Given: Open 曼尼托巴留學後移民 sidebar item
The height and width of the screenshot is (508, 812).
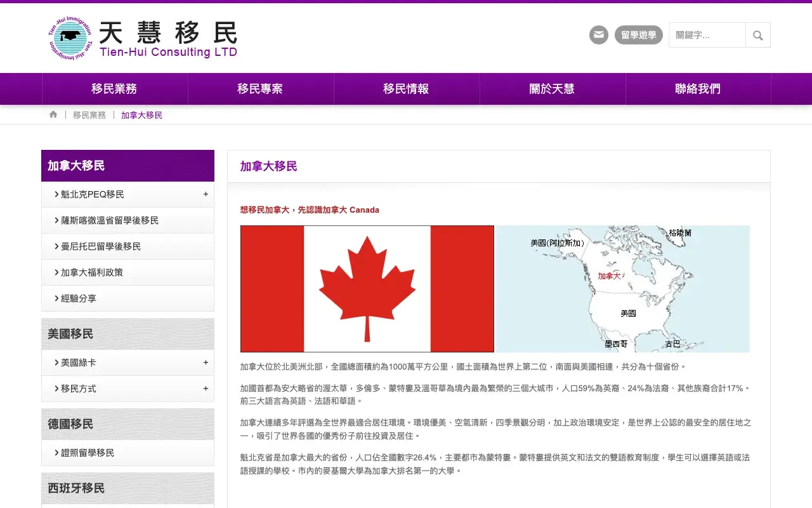Looking at the screenshot, I should point(128,246).
